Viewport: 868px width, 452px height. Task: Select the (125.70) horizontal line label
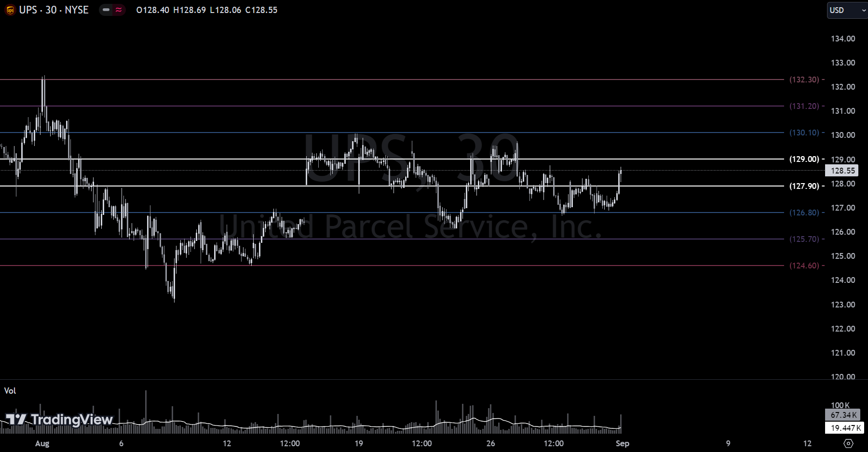pyautogui.click(x=804, y=239)
